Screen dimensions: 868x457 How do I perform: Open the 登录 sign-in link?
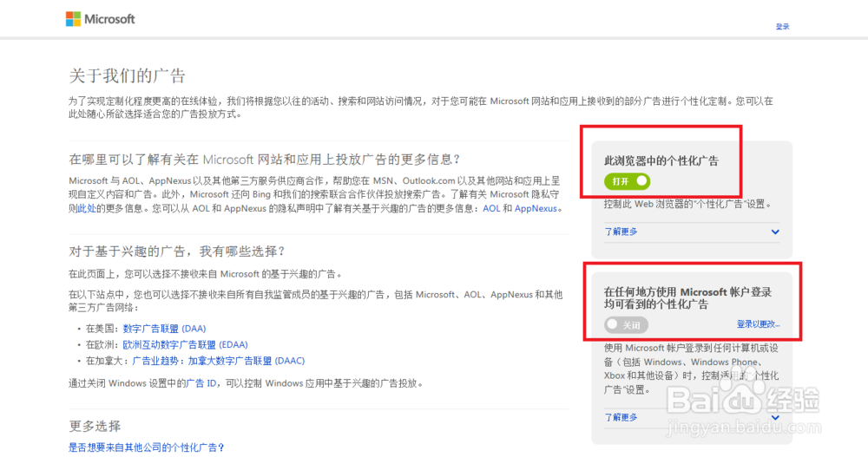click(782, 27)
